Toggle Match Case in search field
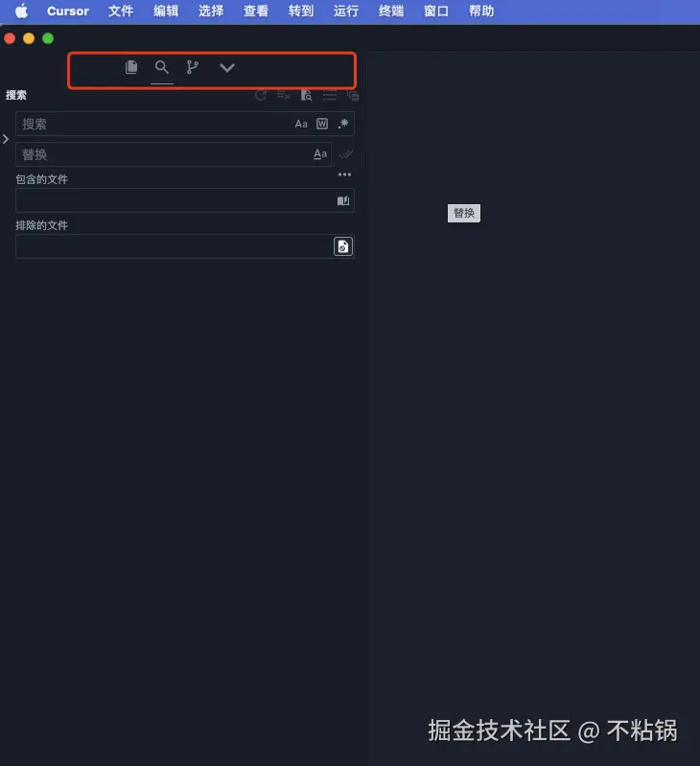 [x=301, y=124]
